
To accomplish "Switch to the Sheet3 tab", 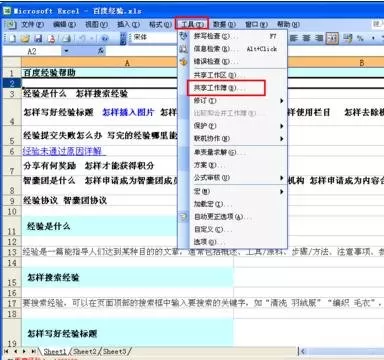I will pos(115,351).
